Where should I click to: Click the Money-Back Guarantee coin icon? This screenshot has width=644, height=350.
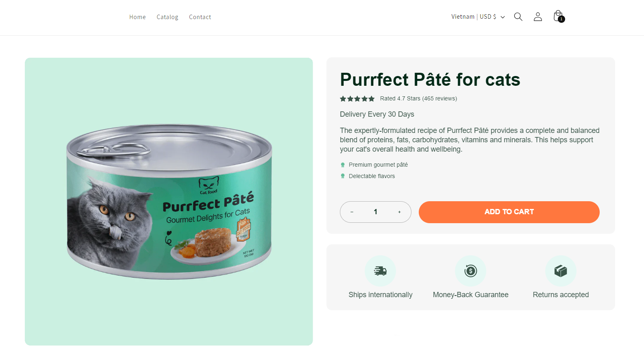click(x=470, y=271)
